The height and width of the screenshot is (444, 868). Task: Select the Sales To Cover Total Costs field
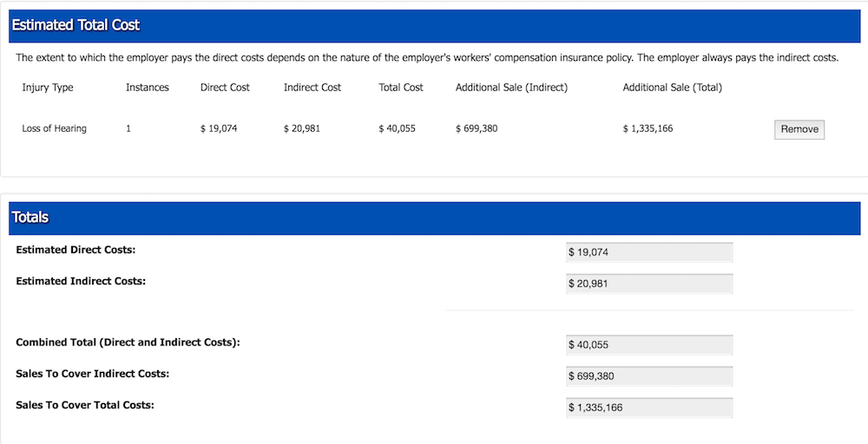(x=648, y=408)
